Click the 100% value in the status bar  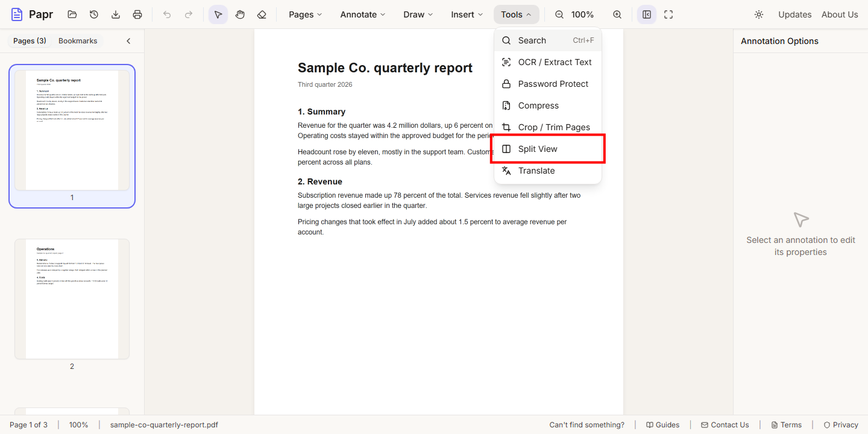point(78,425)
